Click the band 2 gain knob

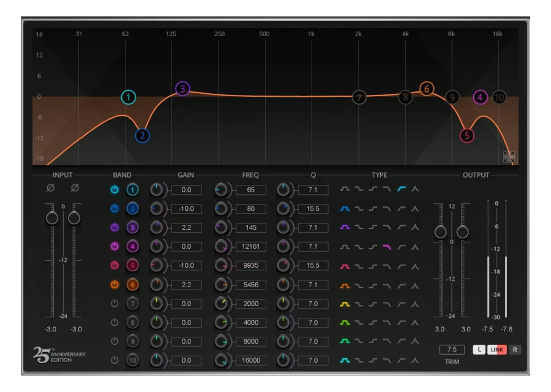tap(156, 209)
